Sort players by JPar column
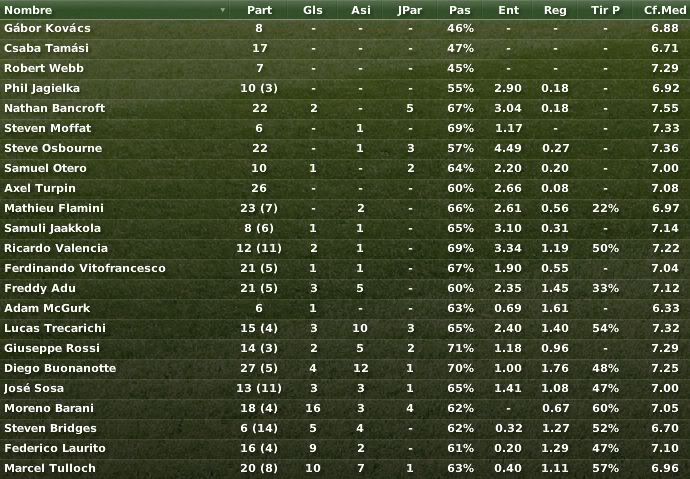Viewport: 690px width, 479px height. (x=410, y=10)
